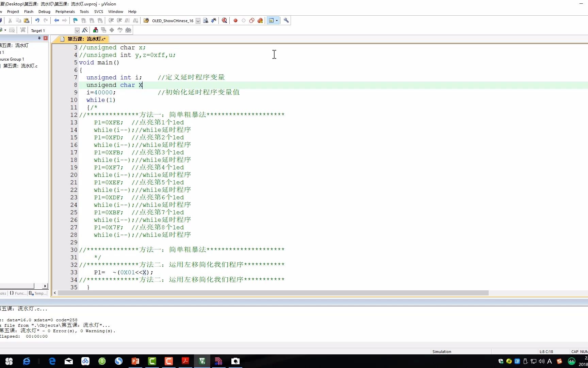This screenshot has height=368, width=588.
Task: Open the build options dropdown arrow
Action: pos(5,30)
